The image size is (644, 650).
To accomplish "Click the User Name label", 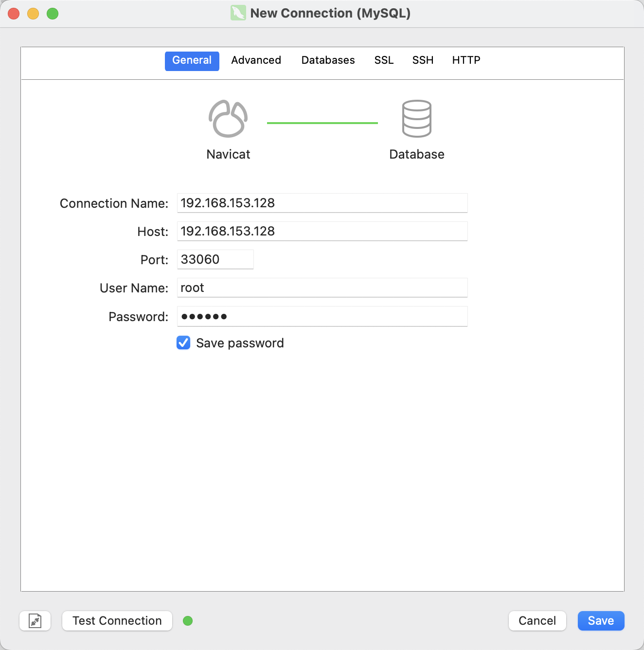I will point(134,288).
